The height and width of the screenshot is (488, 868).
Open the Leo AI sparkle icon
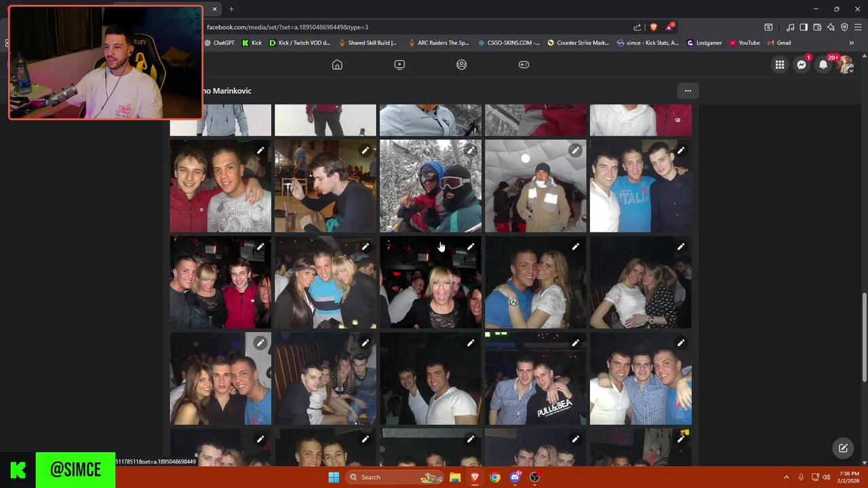[831, 27]
